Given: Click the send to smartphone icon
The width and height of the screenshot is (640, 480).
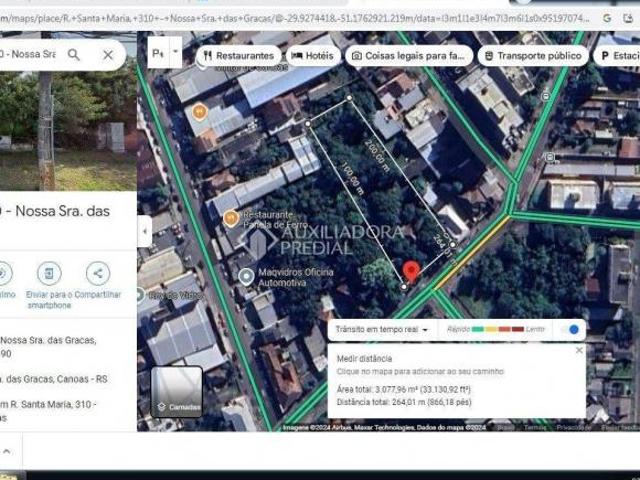Looking at the screenshot, I should point(49,273).
